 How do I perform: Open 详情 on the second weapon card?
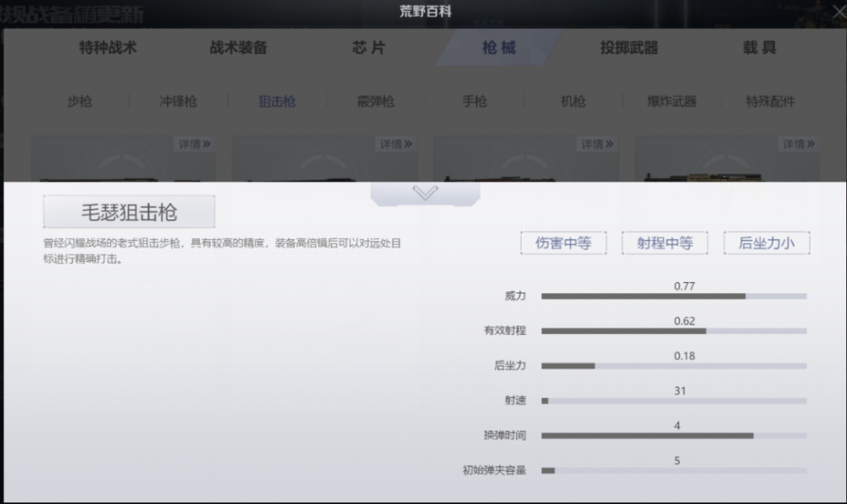pyautogui.click(x=396, y=144)
